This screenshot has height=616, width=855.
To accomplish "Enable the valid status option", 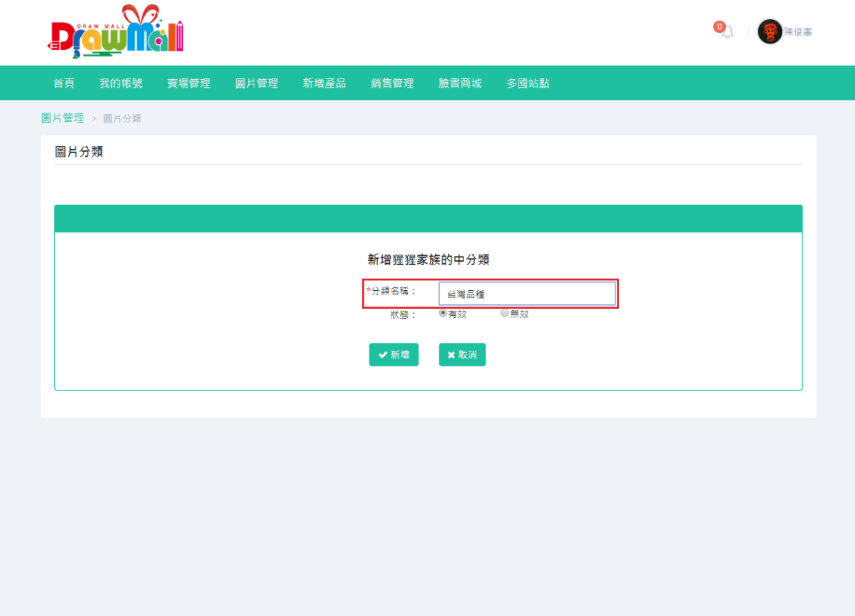I will 443,312.
